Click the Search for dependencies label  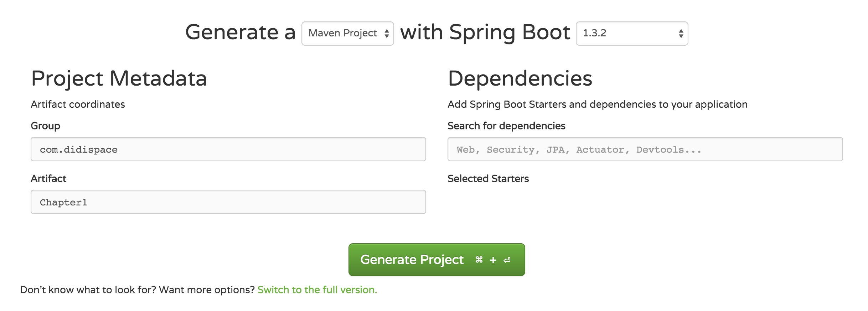point(506,126)
